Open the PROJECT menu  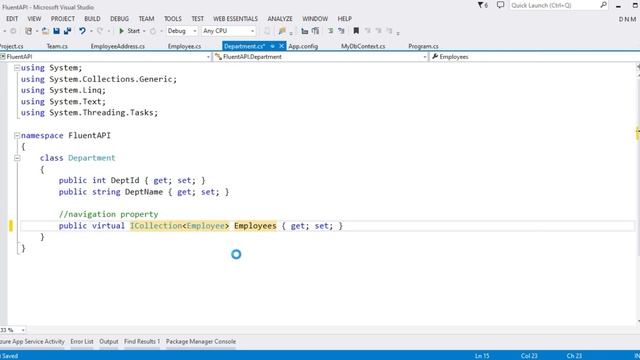pos(62,19)
